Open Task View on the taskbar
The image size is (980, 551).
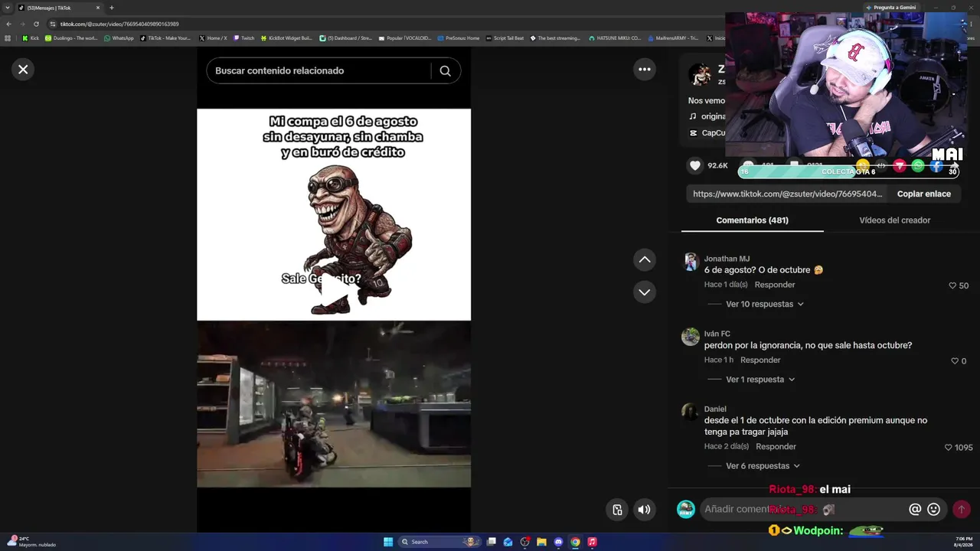(x=492, y=542)
